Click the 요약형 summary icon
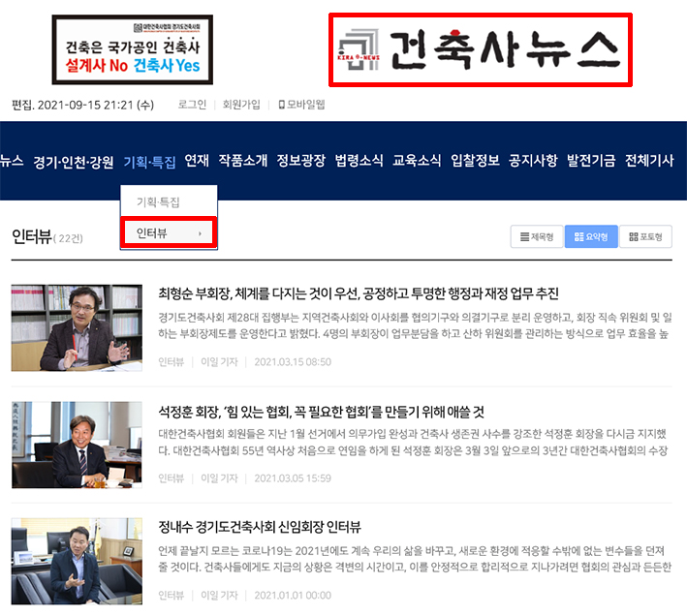This screenshot has width=687, height=616. click(x=579, y=237)
